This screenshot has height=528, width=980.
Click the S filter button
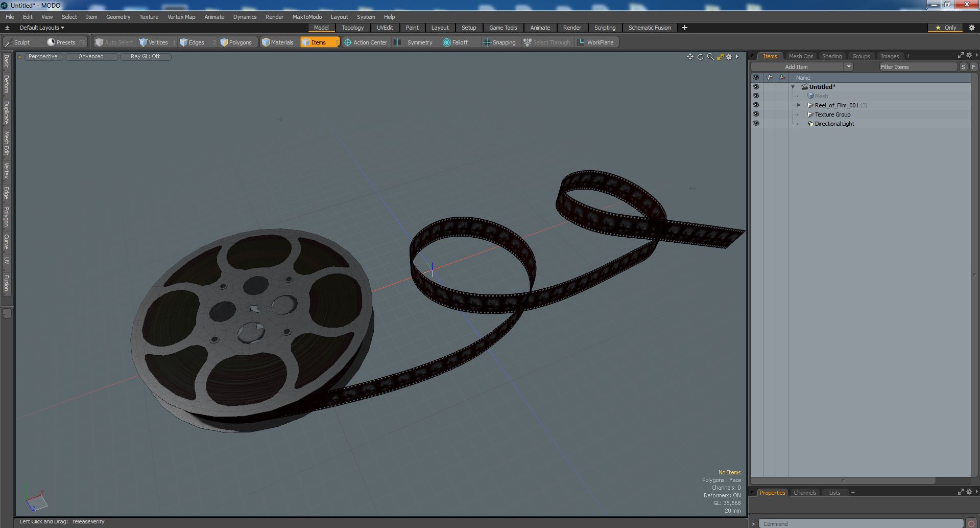click(963, 67)
